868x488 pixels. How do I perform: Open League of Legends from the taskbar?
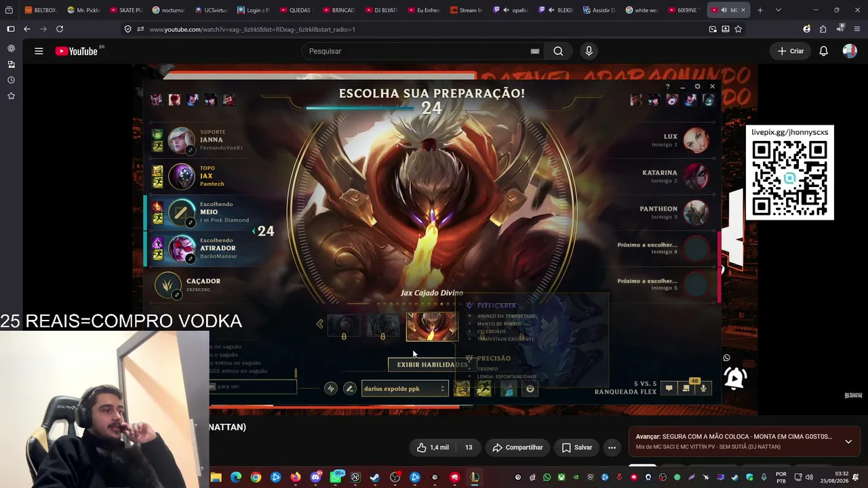(475, 477)
